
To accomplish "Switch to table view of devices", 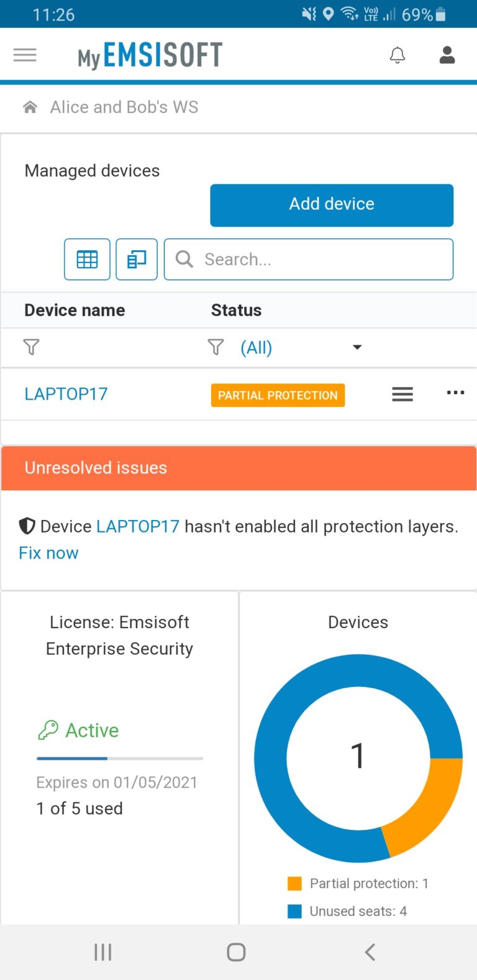I will (86, 259).
